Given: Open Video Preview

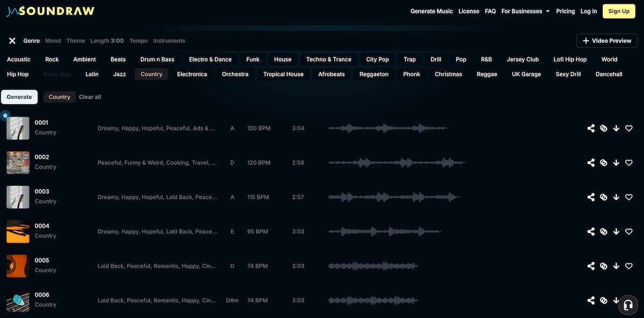Looking at the screenshot, I should (607, 41).
